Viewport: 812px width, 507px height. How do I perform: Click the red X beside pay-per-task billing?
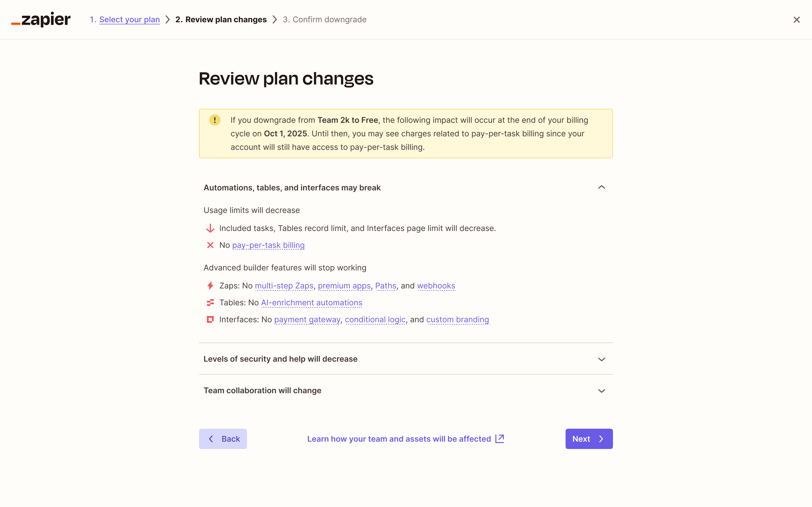click(x=210, y=245)
